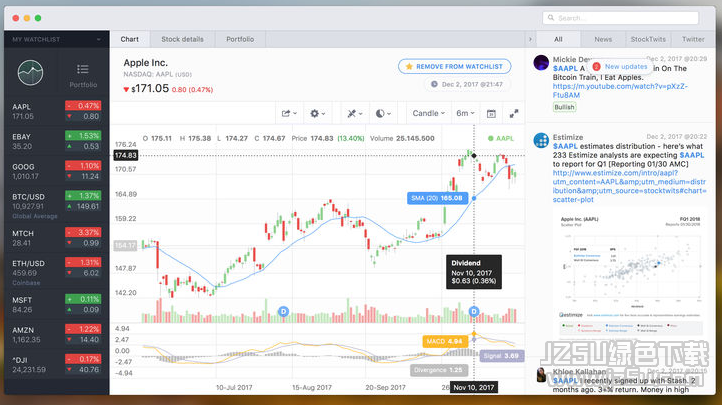Open the calendar date range picker
Viewport: 722px width, 405px height.
coord(491,114)
